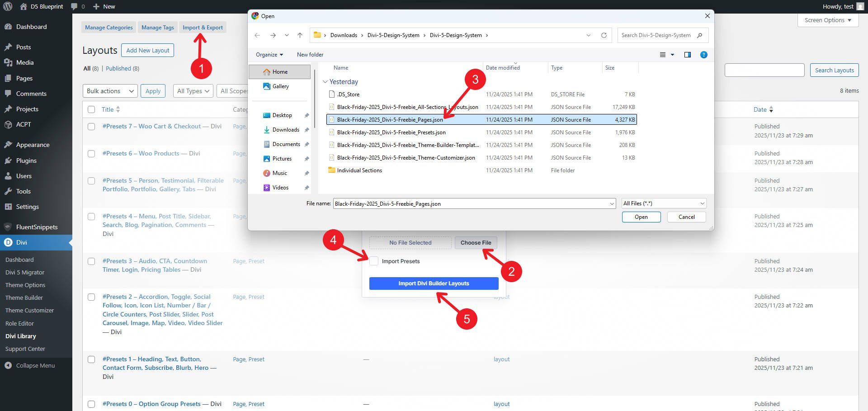Open the Media library from the sidebar icon
The image size is (868, 411).
point(9,62)
